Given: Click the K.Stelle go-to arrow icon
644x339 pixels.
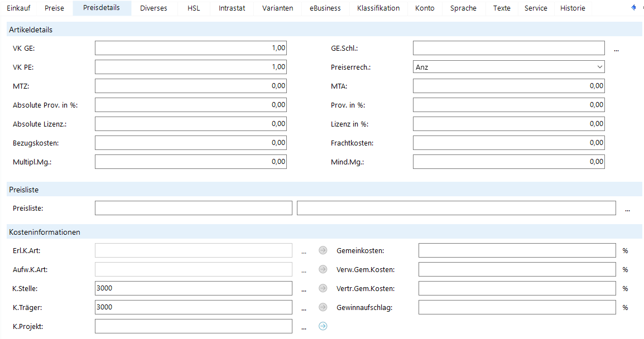Looking at the screenshot, I should (x=323, y=288).
